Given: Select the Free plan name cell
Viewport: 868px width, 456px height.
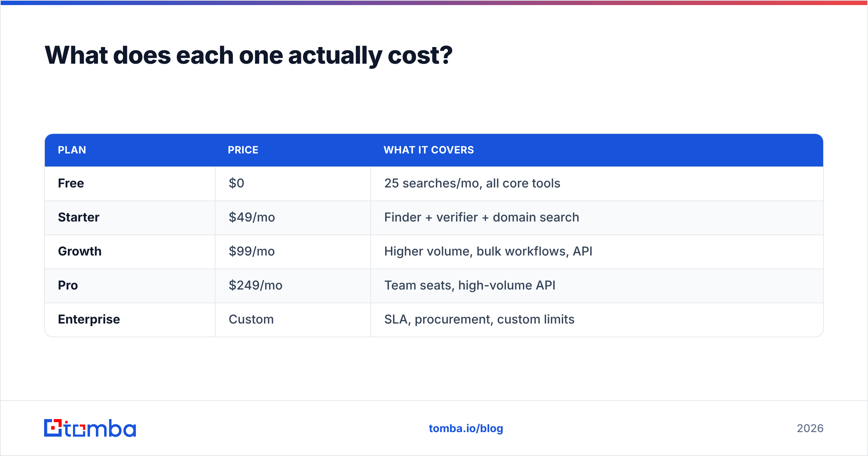Looking at the screenshot, I should pyautogui.click(x=130, y=183).
